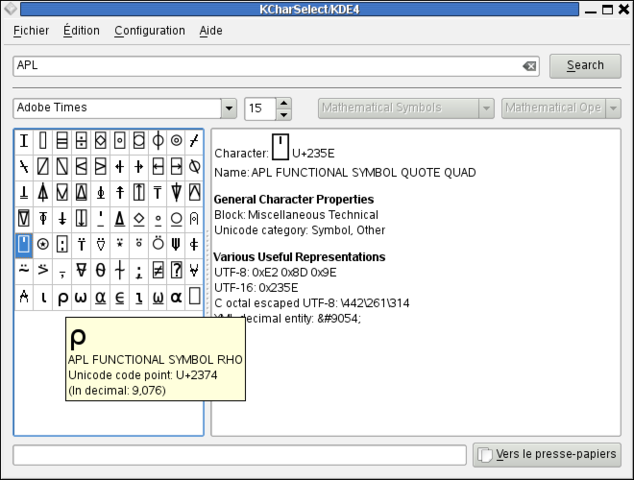
Task: Clear the search field with the erase icon
Action: (529, 66)
